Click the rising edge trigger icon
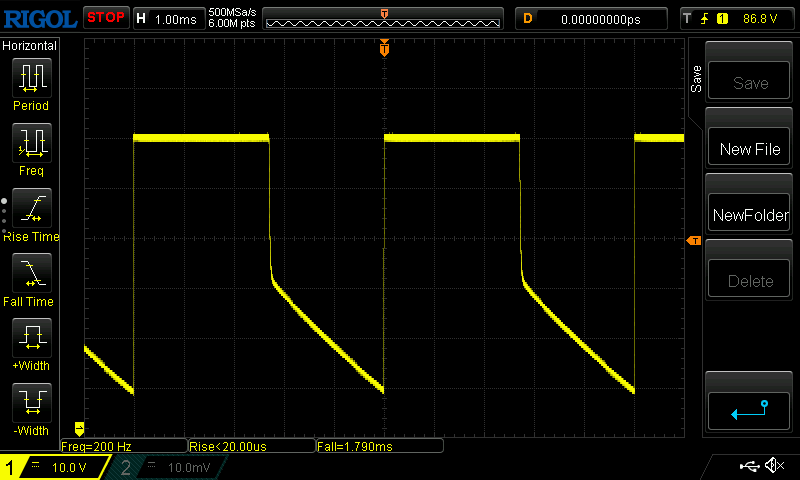 [705, 19]
